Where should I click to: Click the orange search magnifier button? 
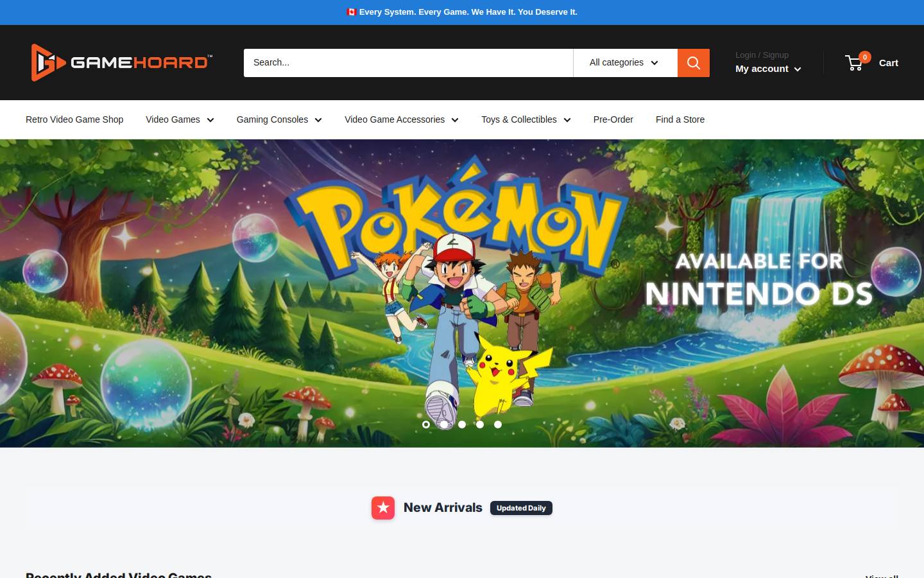coord(694,63)
